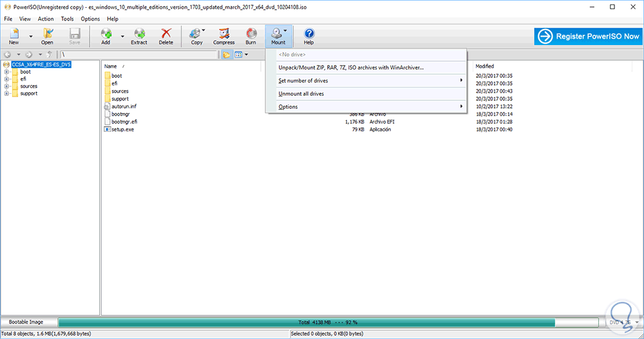Click Bootable Image status label
This screenshot has height=339, width=644.
pyautogui.click(x=26, y=322)
